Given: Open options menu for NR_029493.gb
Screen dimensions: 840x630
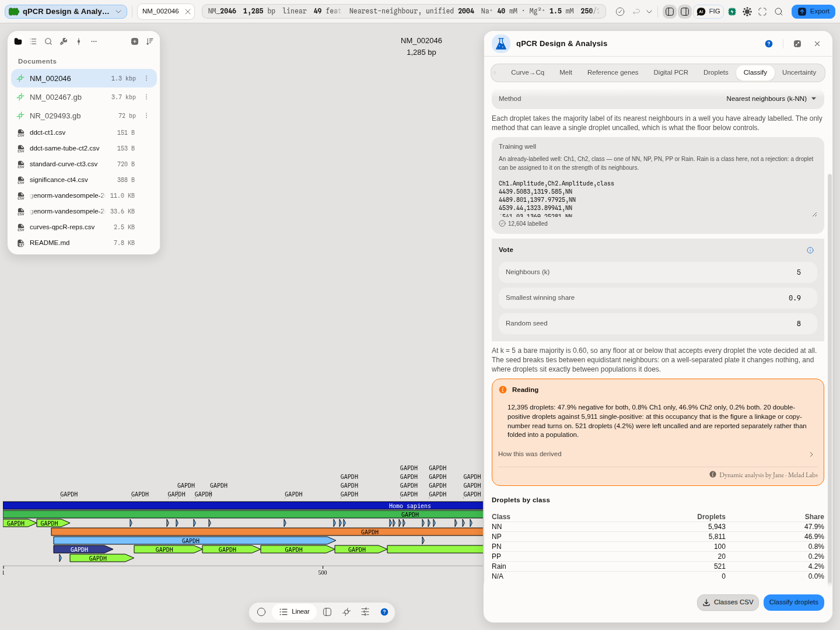Looking at the screenshot, I should [146, 116].
